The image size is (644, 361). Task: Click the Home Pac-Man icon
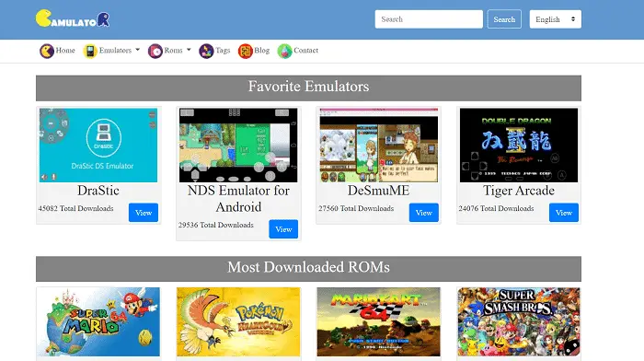(x=47, y=51)
